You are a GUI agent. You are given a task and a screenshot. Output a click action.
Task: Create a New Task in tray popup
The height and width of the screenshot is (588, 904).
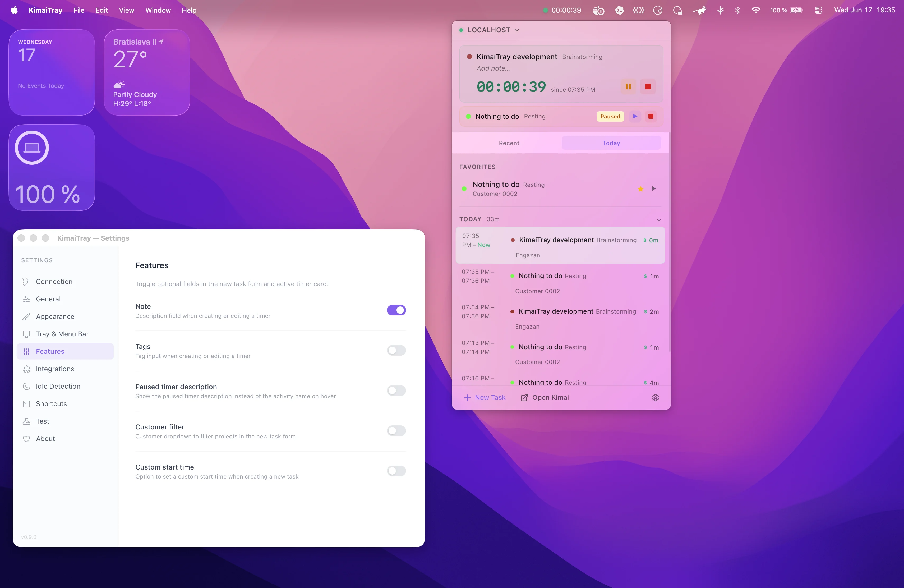[x=485, y=397]
